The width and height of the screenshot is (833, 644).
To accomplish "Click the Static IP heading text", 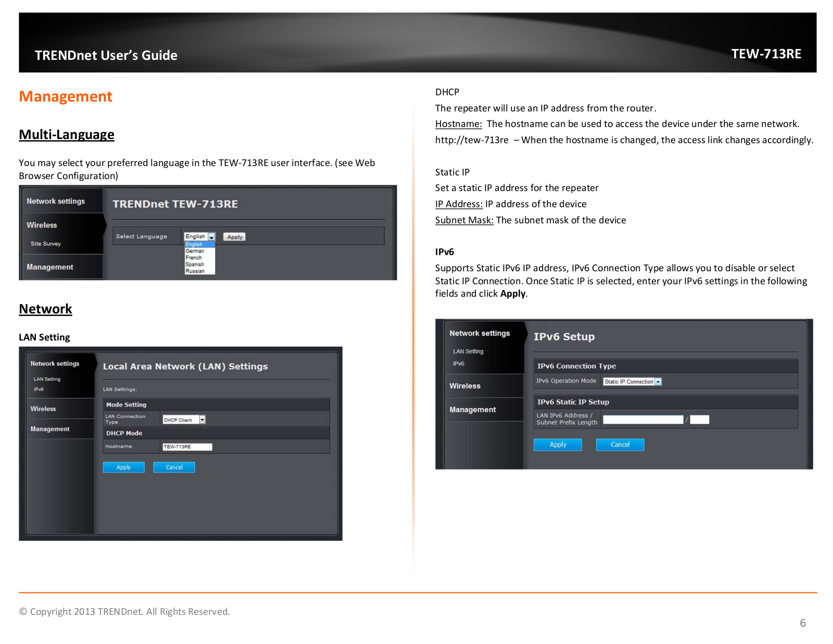I will pyautogui.click(x=452, y=172).
